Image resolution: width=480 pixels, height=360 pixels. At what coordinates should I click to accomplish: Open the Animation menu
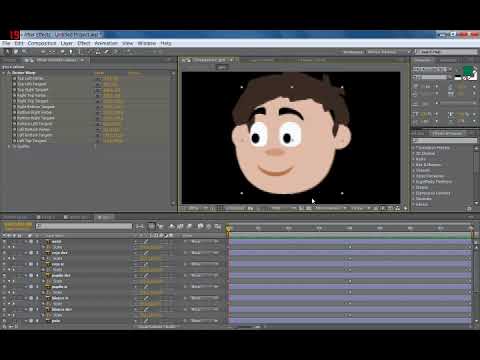[x=106, y=43]
